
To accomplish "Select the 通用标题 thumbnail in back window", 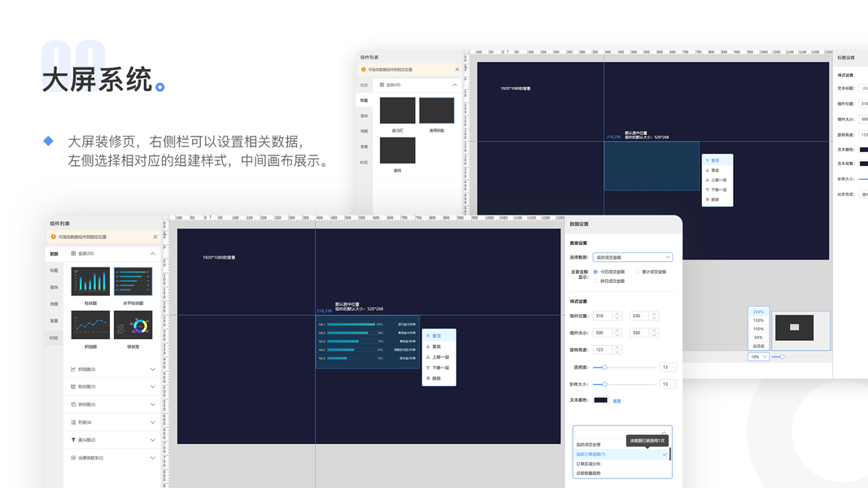I will click(x=437, y=110).
